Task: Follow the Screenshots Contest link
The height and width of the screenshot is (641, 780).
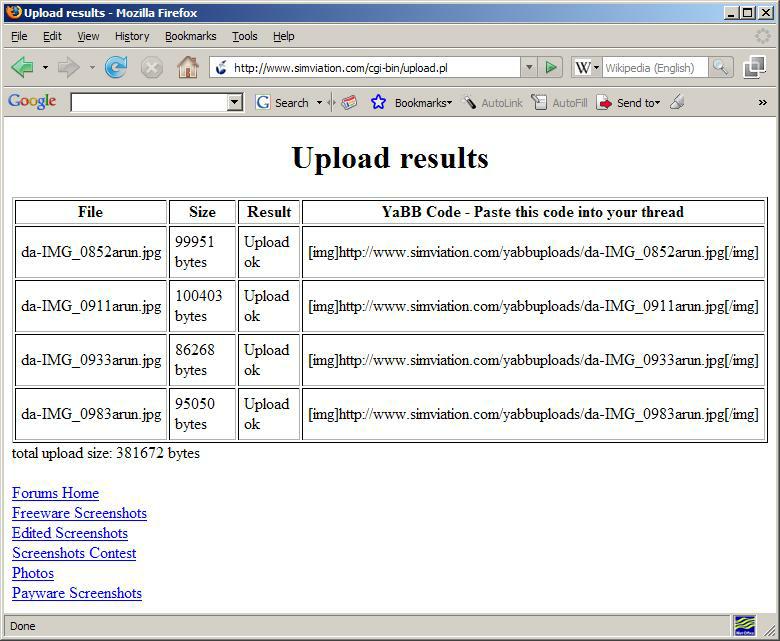Action: point(74,553)
